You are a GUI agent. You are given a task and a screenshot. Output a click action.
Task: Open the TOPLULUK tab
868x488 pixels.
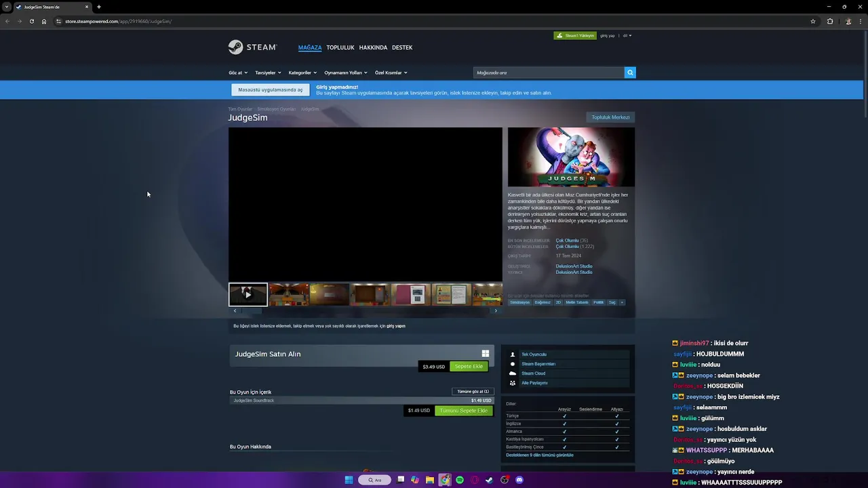pyautogui.click(x=340, y=47)
